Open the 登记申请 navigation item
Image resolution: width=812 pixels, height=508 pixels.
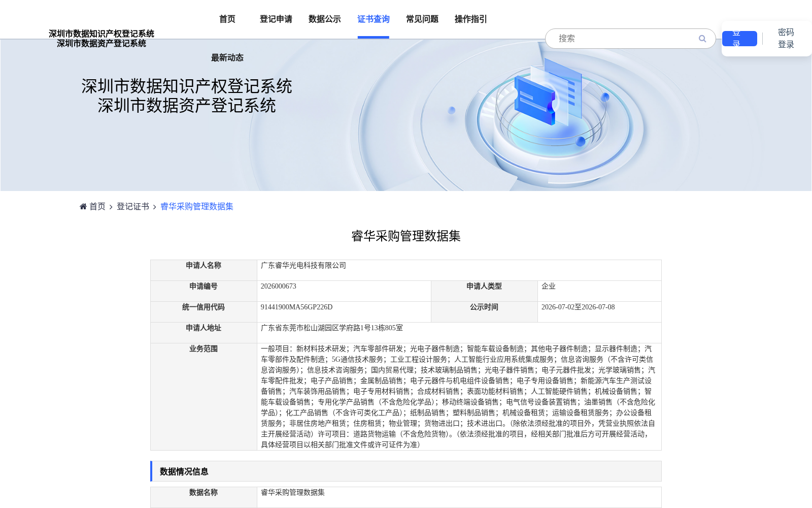[276, 19]
